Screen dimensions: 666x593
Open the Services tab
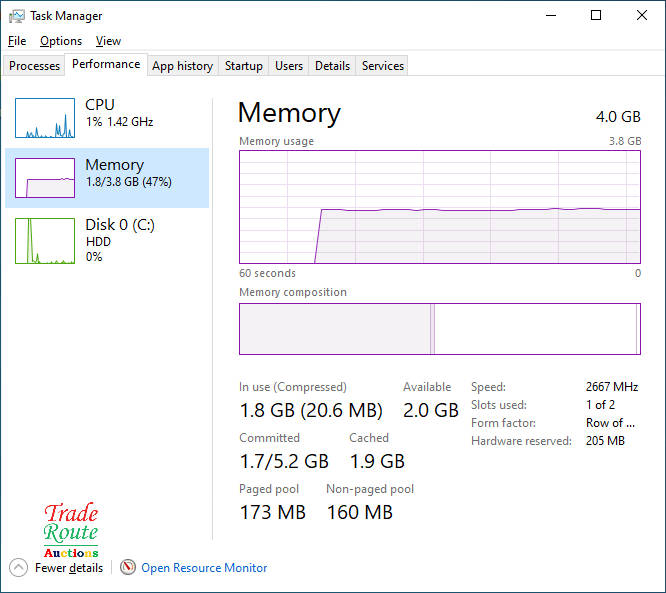(x=383, y=66)
